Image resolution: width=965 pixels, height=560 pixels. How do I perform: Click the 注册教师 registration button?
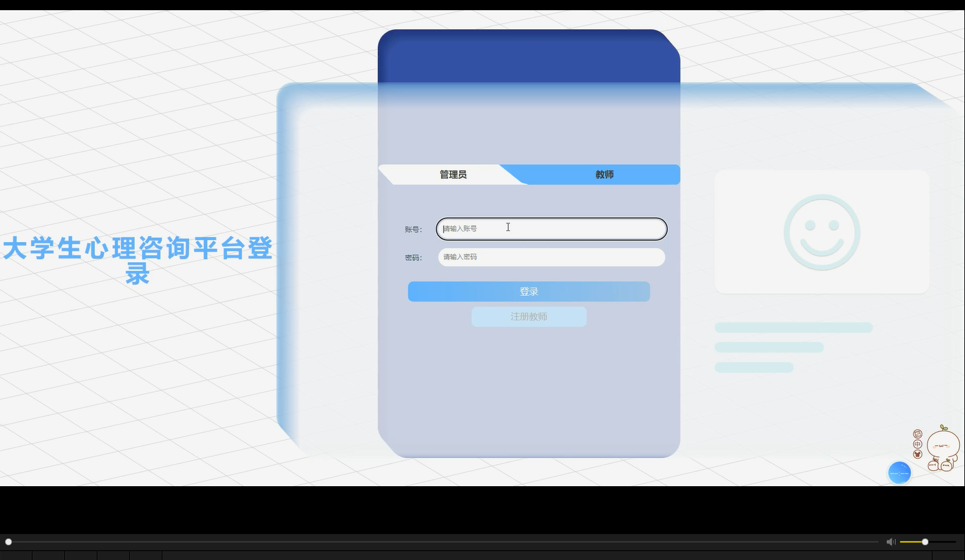[528, 316]
